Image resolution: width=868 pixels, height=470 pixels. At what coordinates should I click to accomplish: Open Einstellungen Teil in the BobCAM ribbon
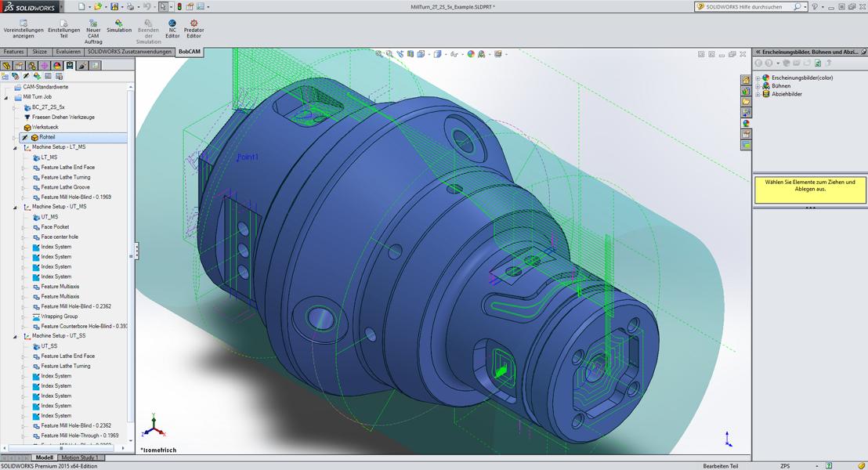(x=63, y=29)
